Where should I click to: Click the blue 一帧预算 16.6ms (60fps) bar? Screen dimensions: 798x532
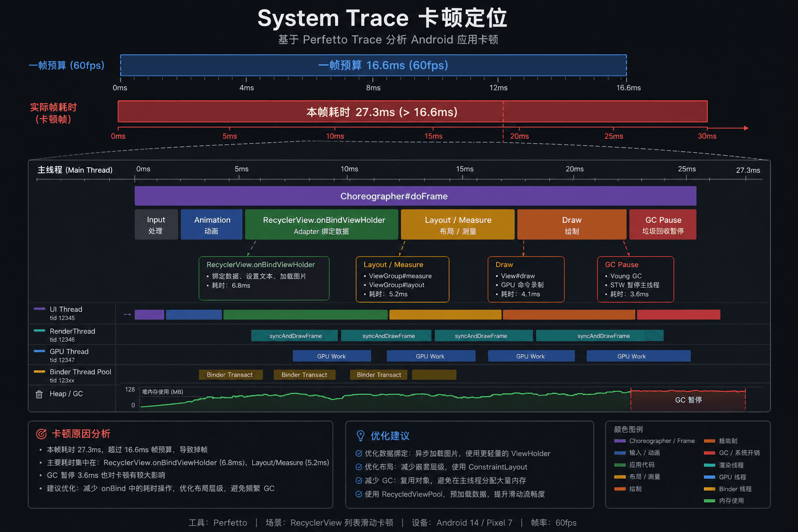coord(374,65)
